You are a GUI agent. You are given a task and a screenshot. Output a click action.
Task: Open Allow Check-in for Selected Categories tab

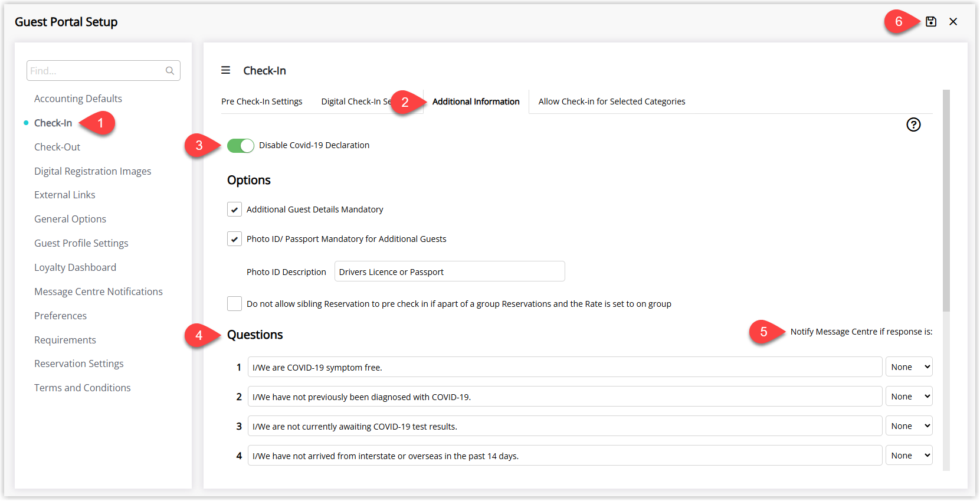[x=612, y=101]
